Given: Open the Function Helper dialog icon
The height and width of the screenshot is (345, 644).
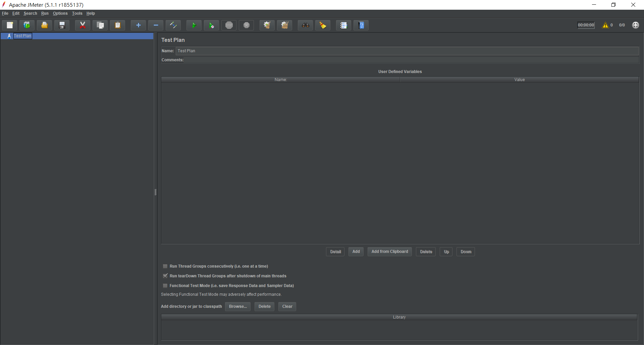Looking at the screenshot, I should click(343, 25).
